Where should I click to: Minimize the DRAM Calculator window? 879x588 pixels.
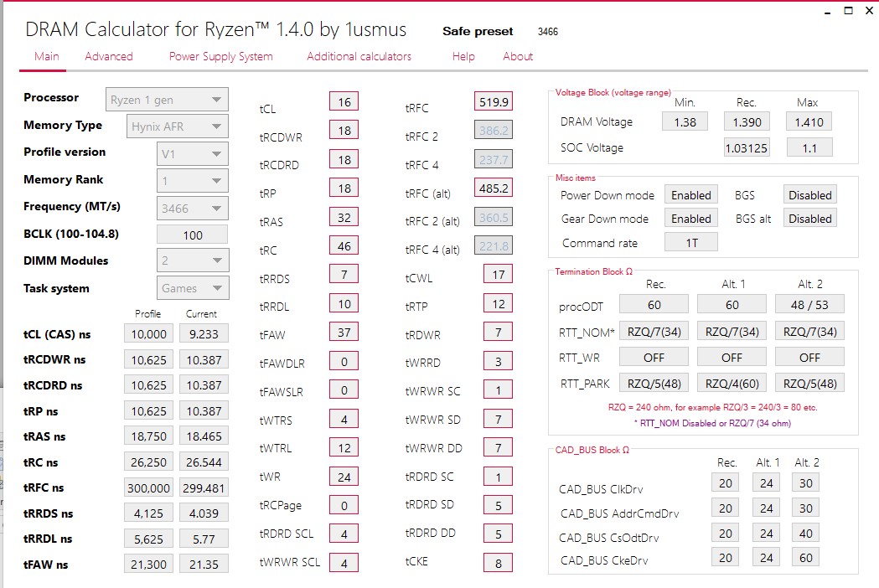(827, 11)
